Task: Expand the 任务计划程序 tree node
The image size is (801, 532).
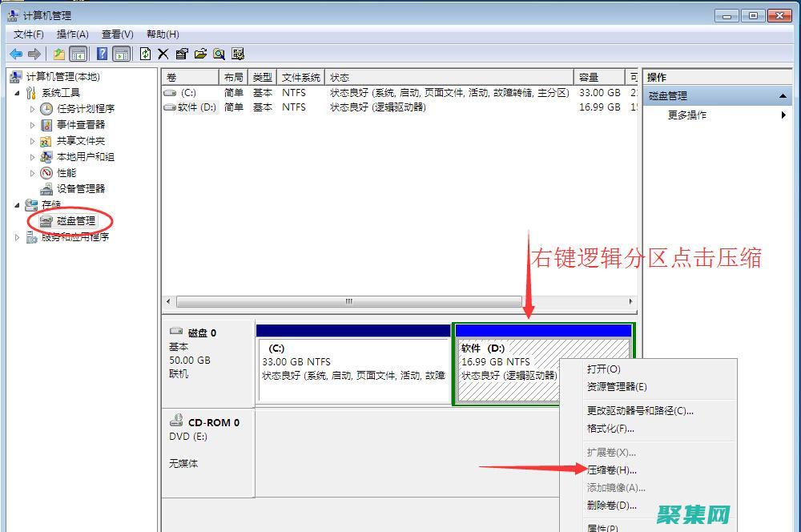Action: click(33, 109)
